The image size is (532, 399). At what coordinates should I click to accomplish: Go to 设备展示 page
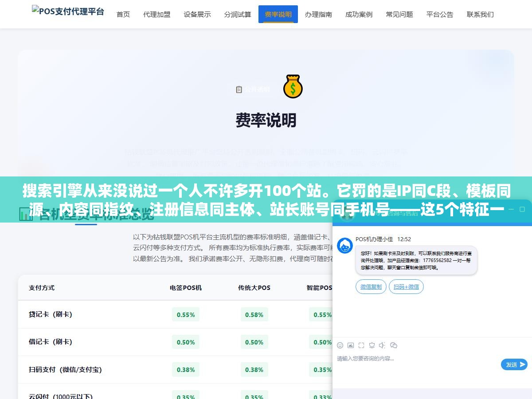click(197, 14)
